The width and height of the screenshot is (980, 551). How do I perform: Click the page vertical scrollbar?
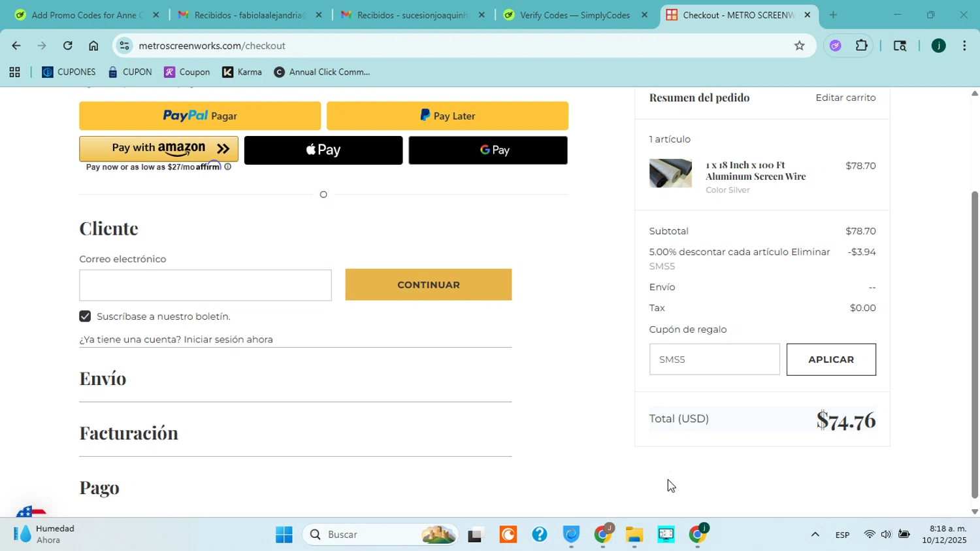click(x=975, y=344)
